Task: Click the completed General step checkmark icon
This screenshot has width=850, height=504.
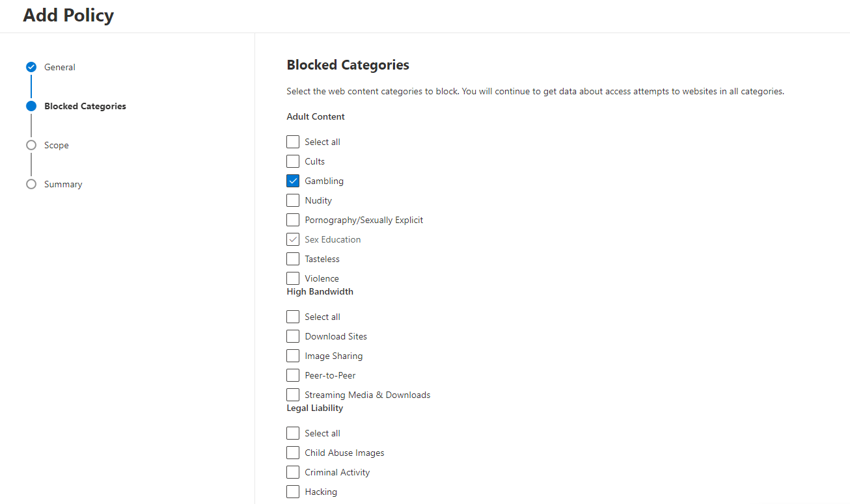Action: tap(31, 66)
